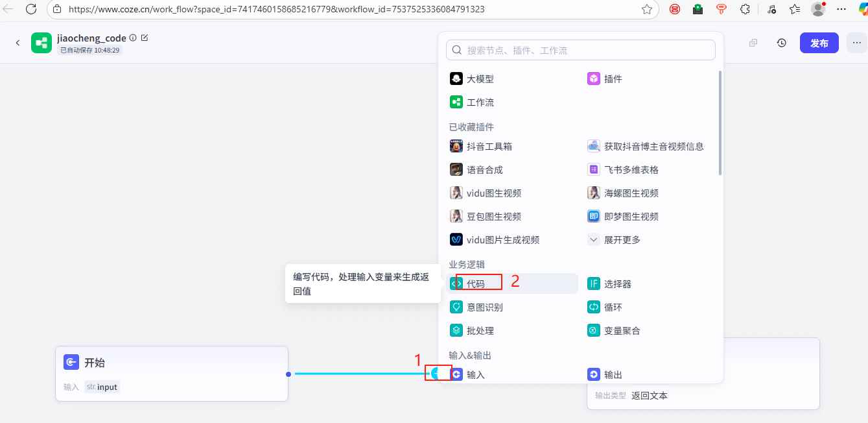Click the 编写代码 tooltip description text

(x=361, y=284)
